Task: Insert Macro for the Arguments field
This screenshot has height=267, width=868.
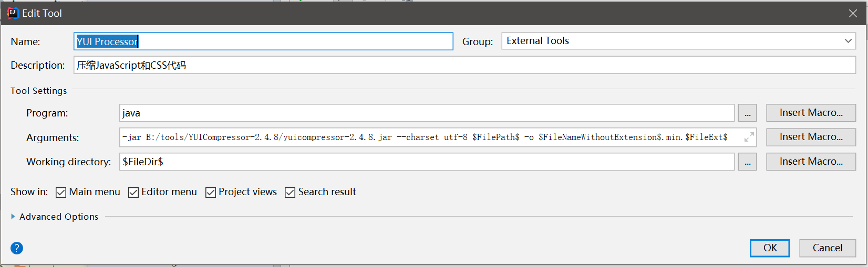Action: [811, 137]
